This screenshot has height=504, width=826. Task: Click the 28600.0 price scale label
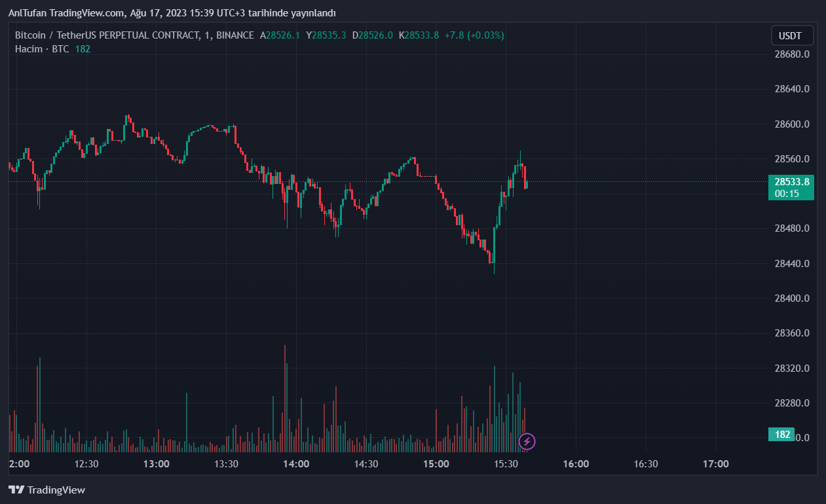(x=791, y=124)
